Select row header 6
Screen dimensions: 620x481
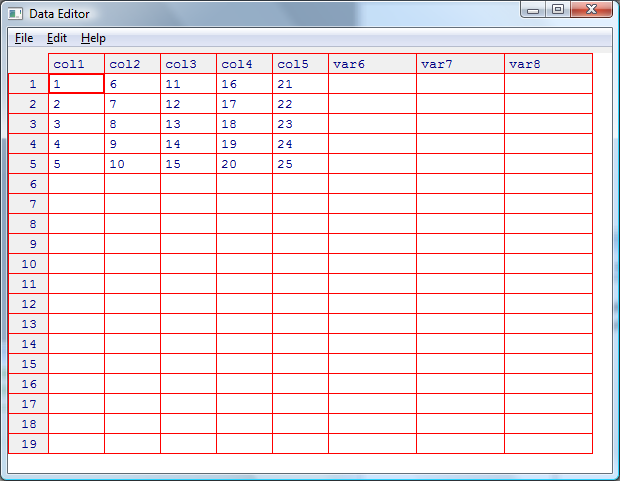28,184
